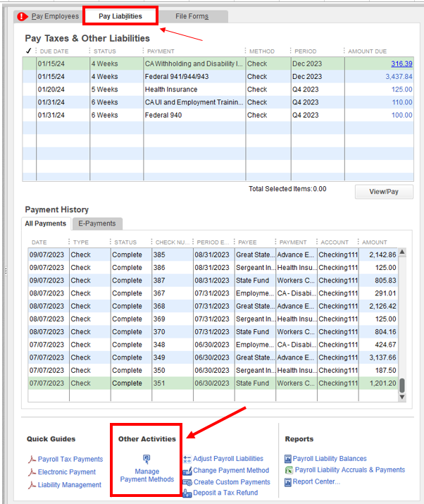Click the Payroll Liability Balances report icon
424x504 pixels.
[288, 459]
